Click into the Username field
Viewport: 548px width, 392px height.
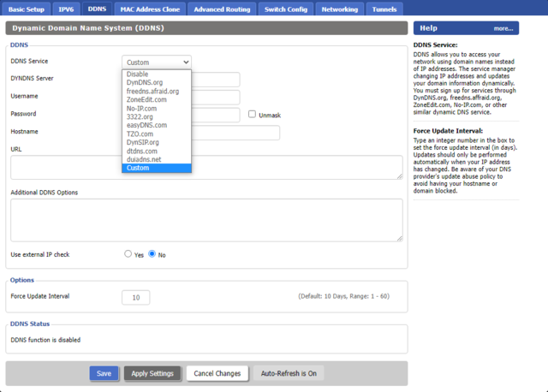[216, 97]
